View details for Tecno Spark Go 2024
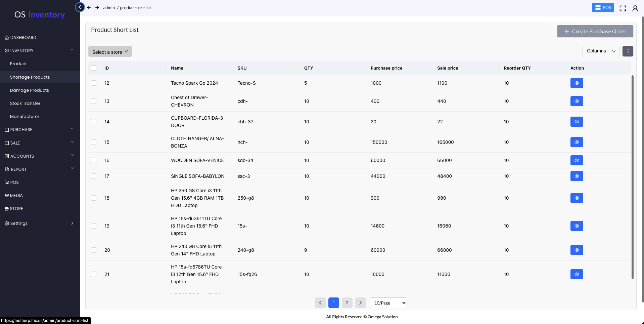 click(x=576, y=83)
